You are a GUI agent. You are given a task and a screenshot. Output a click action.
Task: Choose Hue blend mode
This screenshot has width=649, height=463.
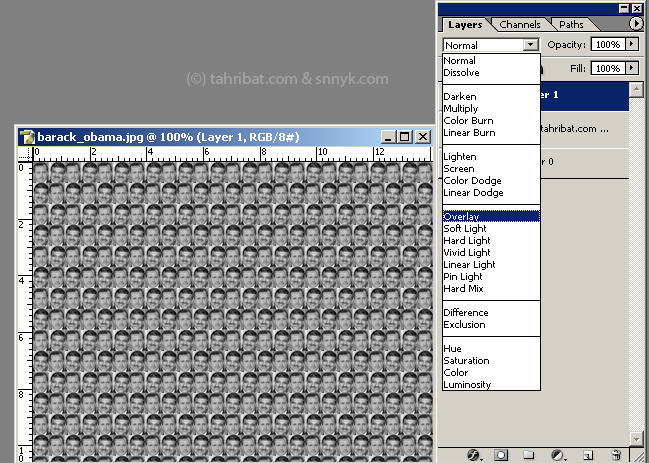click(491, 348)
